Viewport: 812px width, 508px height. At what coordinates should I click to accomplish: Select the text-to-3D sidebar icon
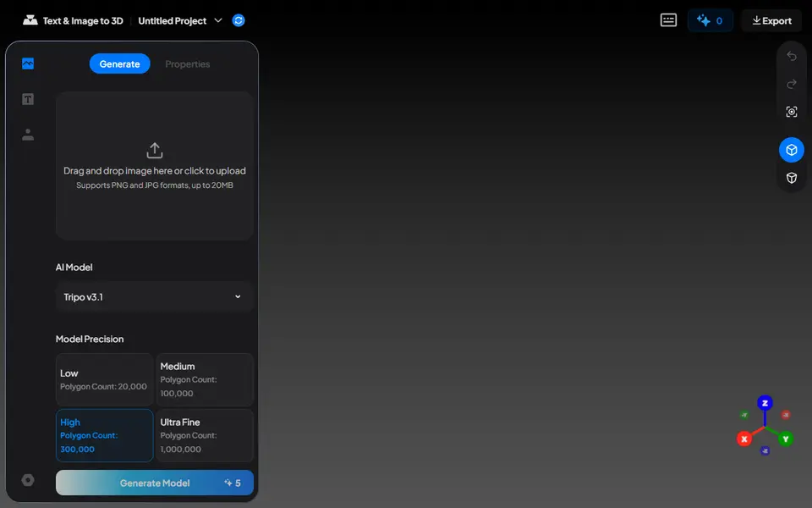[28, 99]
